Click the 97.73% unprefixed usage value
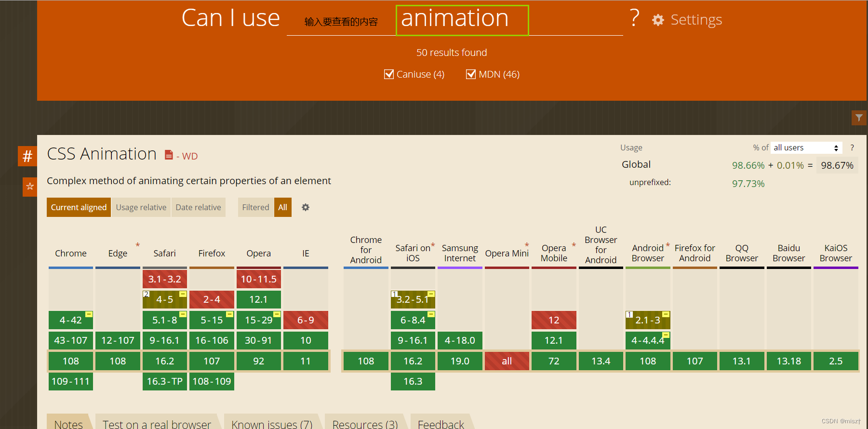The image size is (868, 429). click(748, 184)
